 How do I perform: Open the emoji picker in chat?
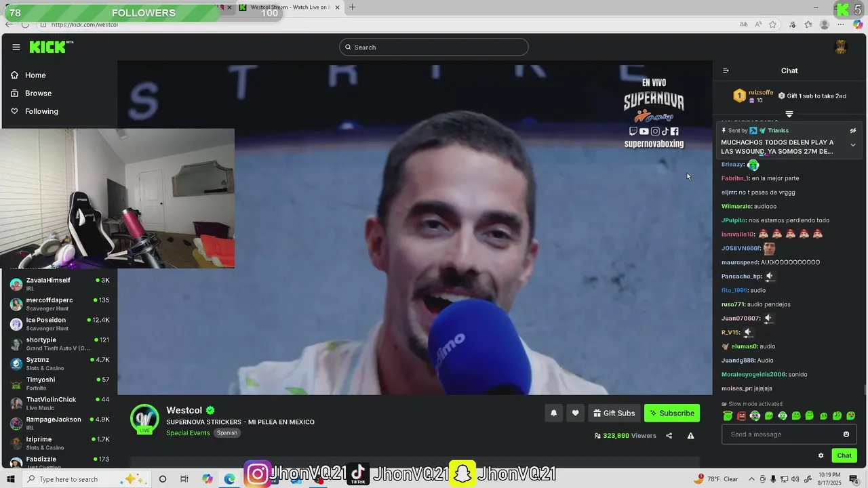point(846,434)
